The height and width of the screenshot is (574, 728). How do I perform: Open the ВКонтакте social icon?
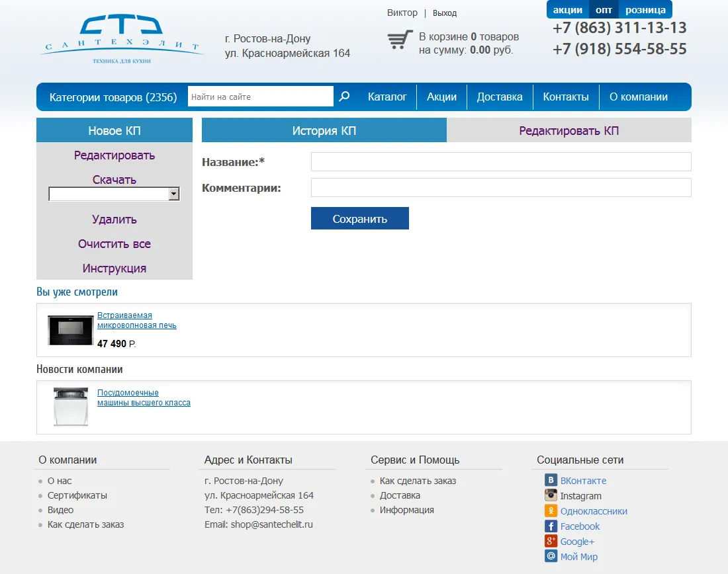point(551,480)
